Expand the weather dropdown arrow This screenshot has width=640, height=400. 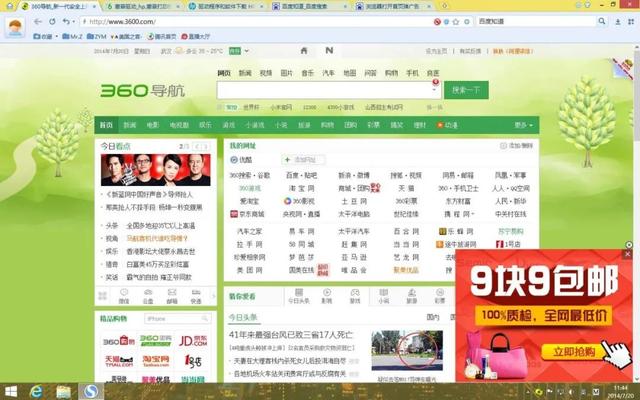(247, 51)
